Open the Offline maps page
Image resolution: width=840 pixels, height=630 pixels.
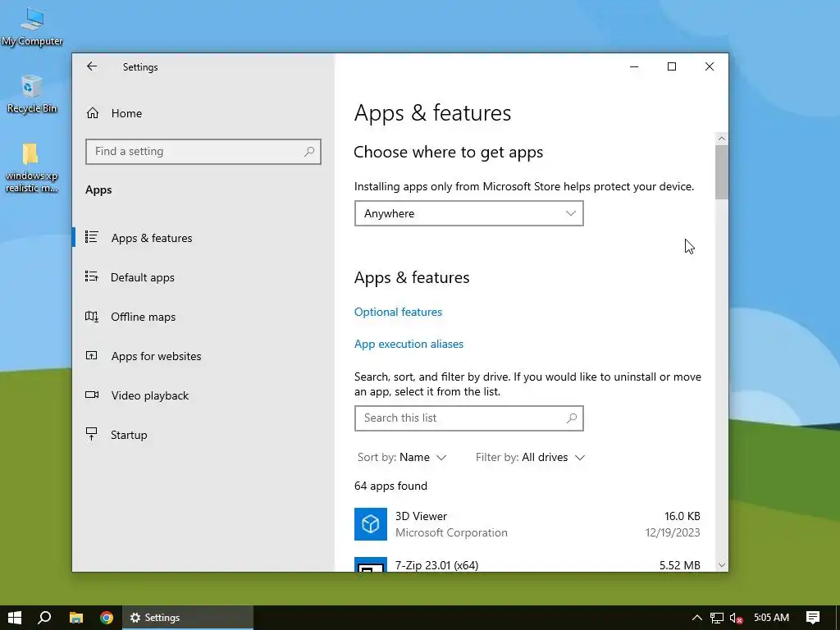coord(143,317)
